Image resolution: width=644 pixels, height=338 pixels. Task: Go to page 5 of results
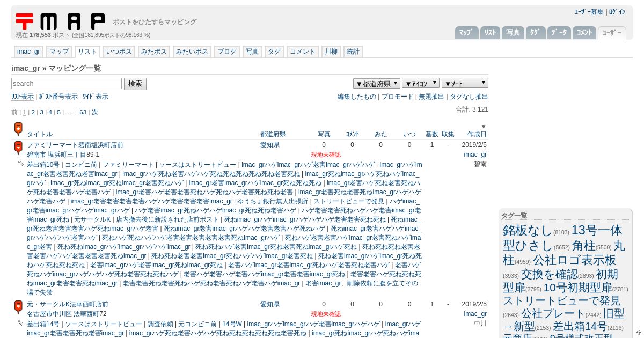point(59,112)
